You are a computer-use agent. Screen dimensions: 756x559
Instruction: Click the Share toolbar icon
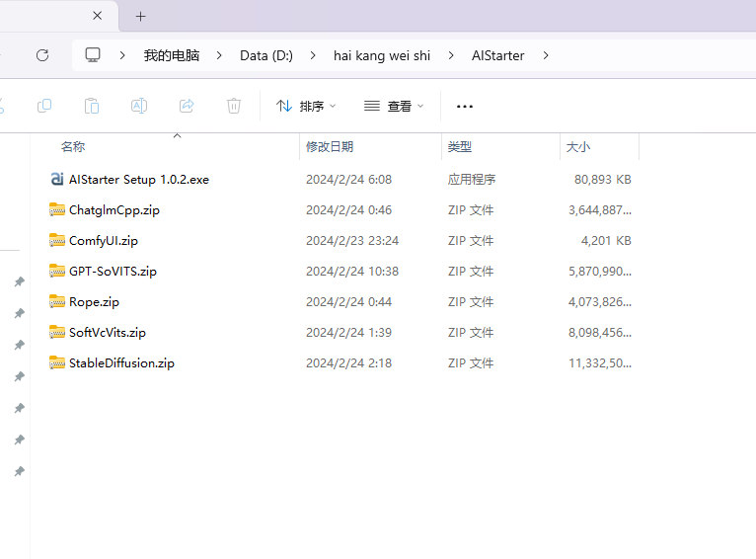pos(187,106)
